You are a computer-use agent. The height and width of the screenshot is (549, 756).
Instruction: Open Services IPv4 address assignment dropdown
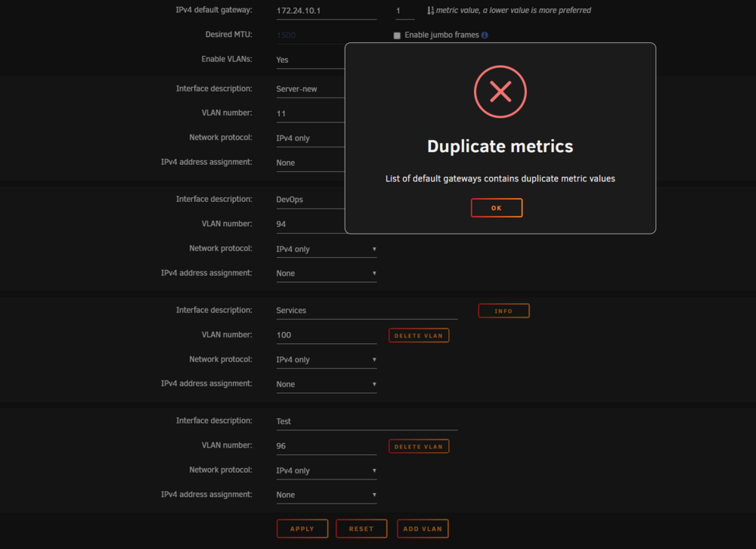[327, 384]
